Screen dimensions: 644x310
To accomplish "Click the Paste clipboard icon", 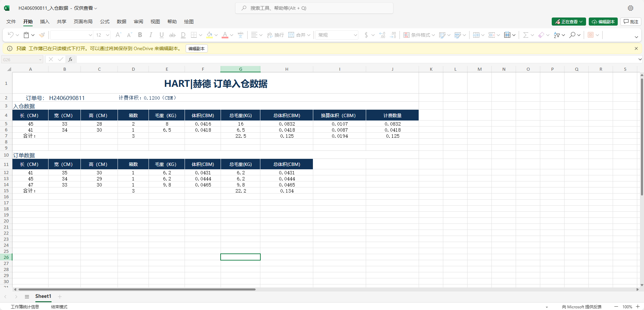I will (x=26, y=35).
